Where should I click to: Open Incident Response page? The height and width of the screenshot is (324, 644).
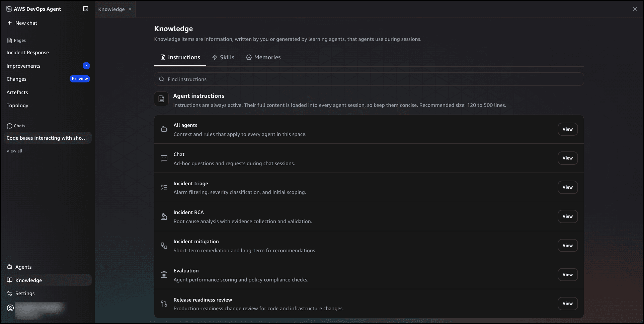pyautogui.click(x=28, y=53)
